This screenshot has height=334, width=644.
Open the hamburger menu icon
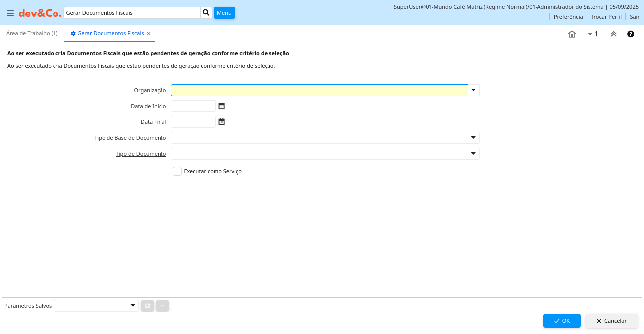point(10,13)
